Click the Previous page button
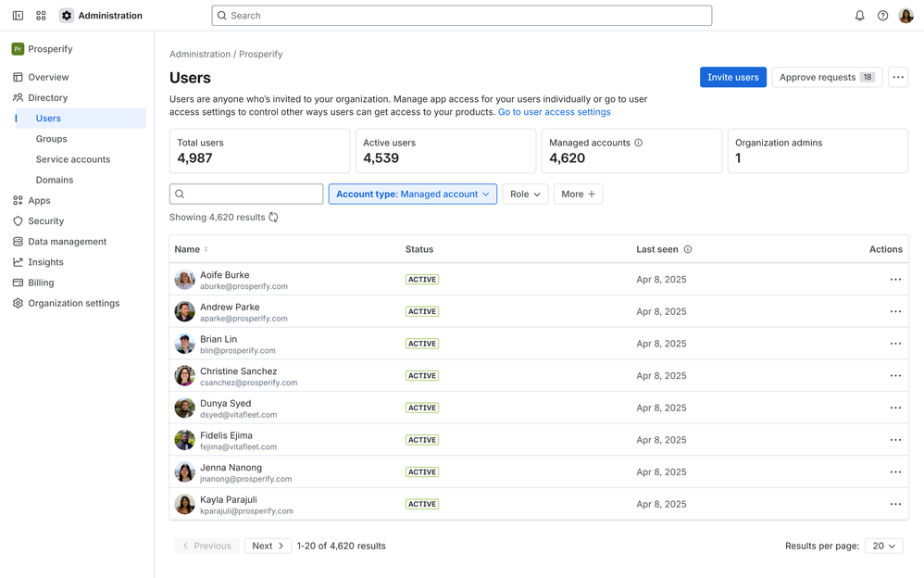Image resolution: width=924 pixels, height=578 pixels. click(206, 547)
